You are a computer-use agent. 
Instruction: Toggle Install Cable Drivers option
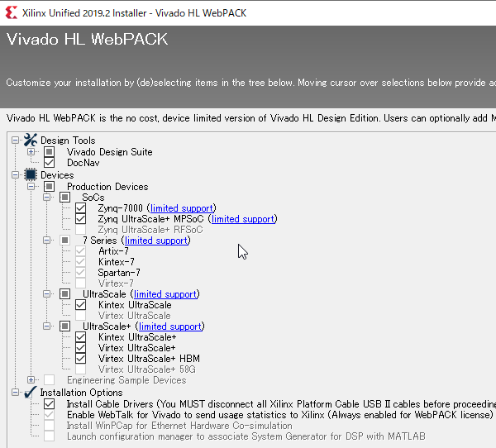[x=49, y=403]
